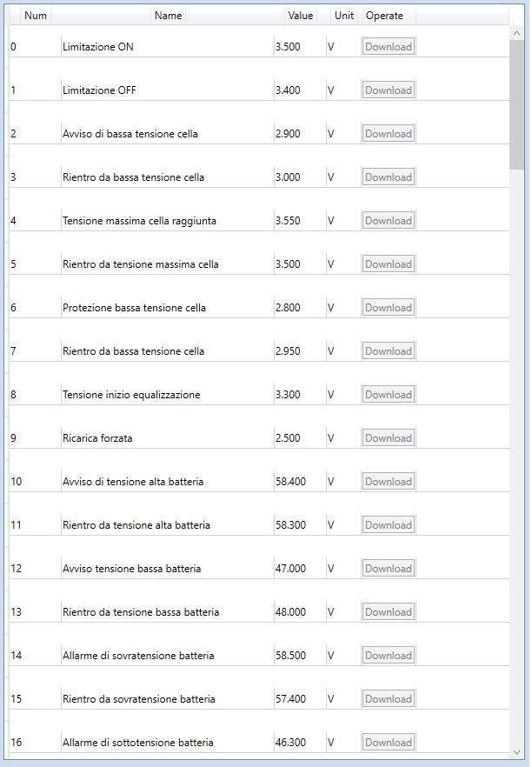
Task: Click the 2.900 value of row 2
Action: pyautogui.click(x=288, y=134)
